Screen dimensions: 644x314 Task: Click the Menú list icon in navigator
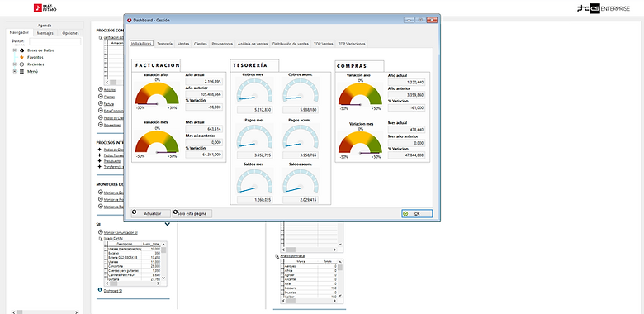[21, 71]
